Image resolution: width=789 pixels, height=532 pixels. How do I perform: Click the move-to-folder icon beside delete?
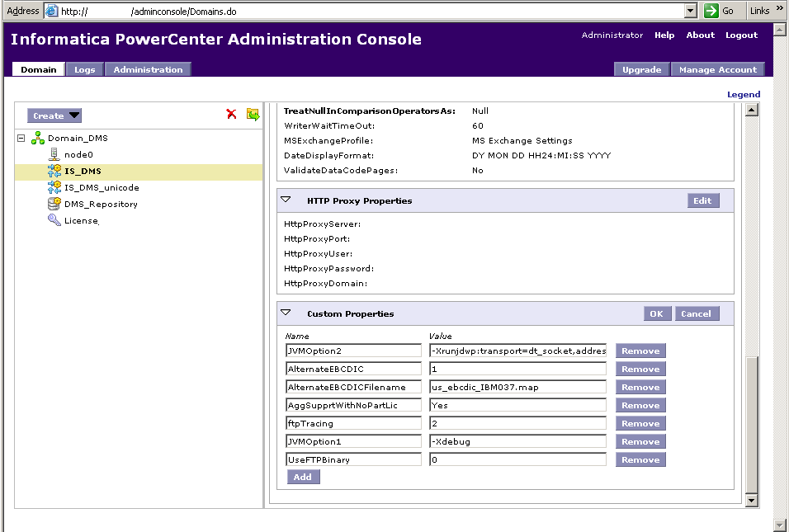tap(253, 114)
